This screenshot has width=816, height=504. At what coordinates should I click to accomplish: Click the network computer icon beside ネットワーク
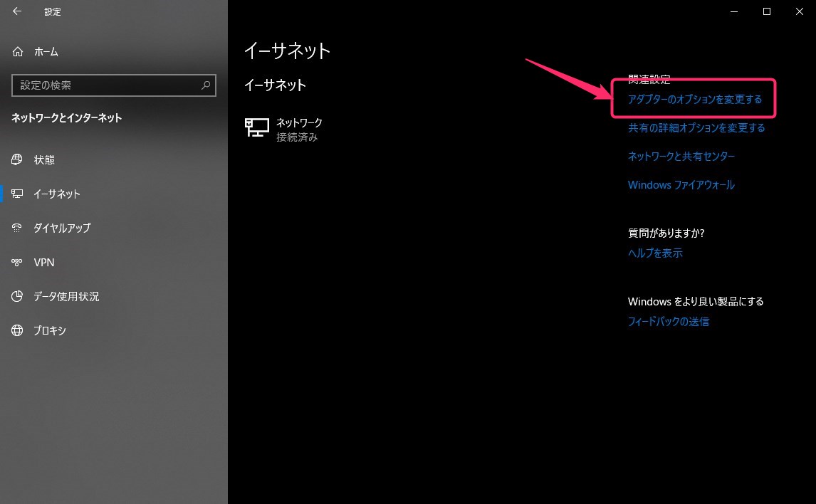(257, 127)
